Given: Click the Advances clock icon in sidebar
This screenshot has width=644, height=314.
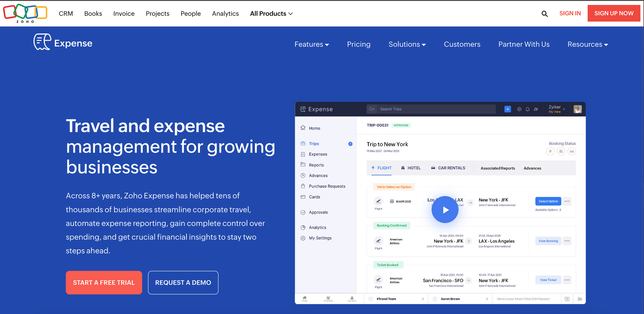Looking at the screenshot, I should (303, 176).
